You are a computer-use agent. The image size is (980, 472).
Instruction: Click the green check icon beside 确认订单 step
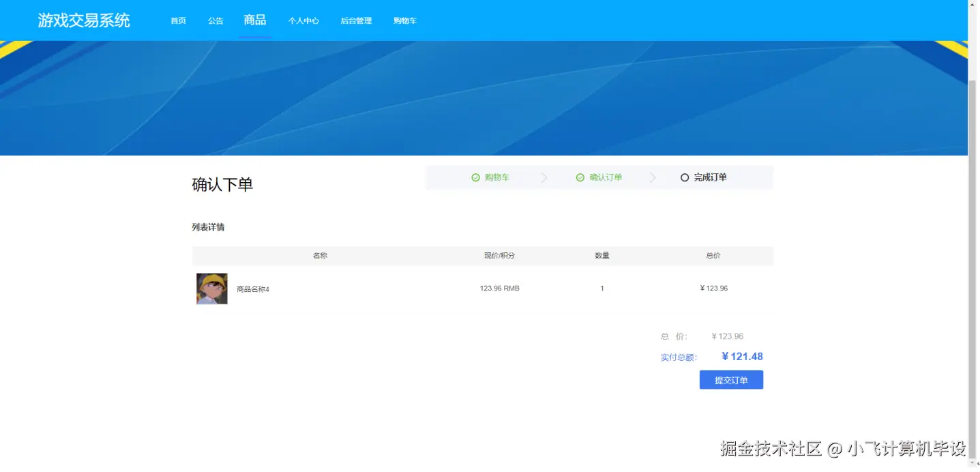pyautogui.click(x=580, y=177)
